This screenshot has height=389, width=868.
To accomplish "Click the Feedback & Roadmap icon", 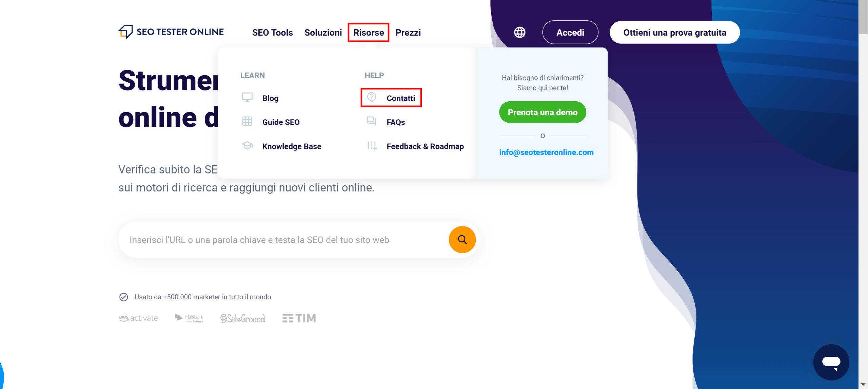I will pos(372,146).
